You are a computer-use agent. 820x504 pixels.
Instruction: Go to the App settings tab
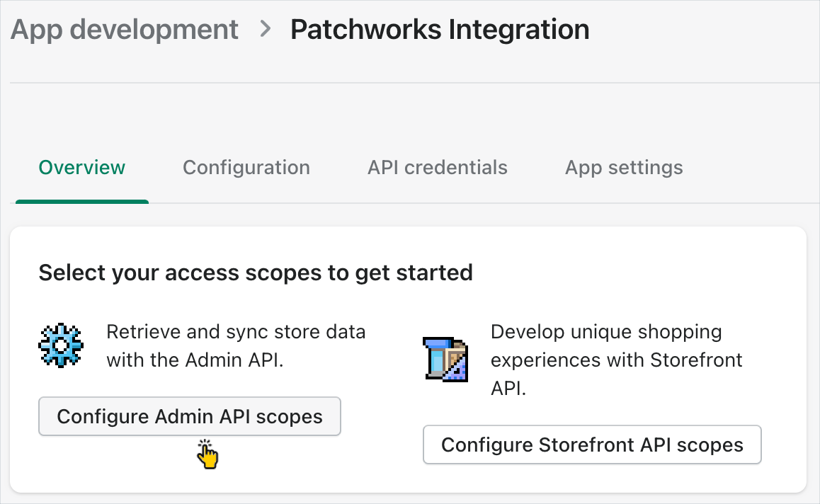point(623,168)
